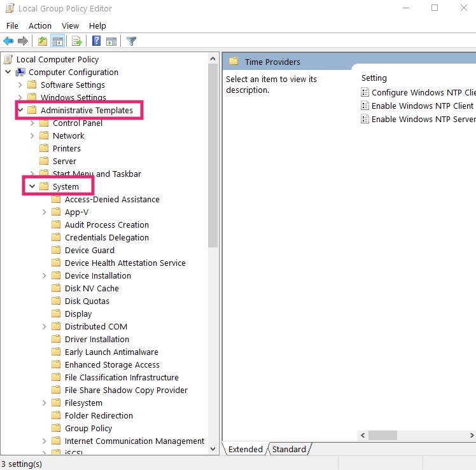Collapse the Computer Configuration node

tap(8, 72)
